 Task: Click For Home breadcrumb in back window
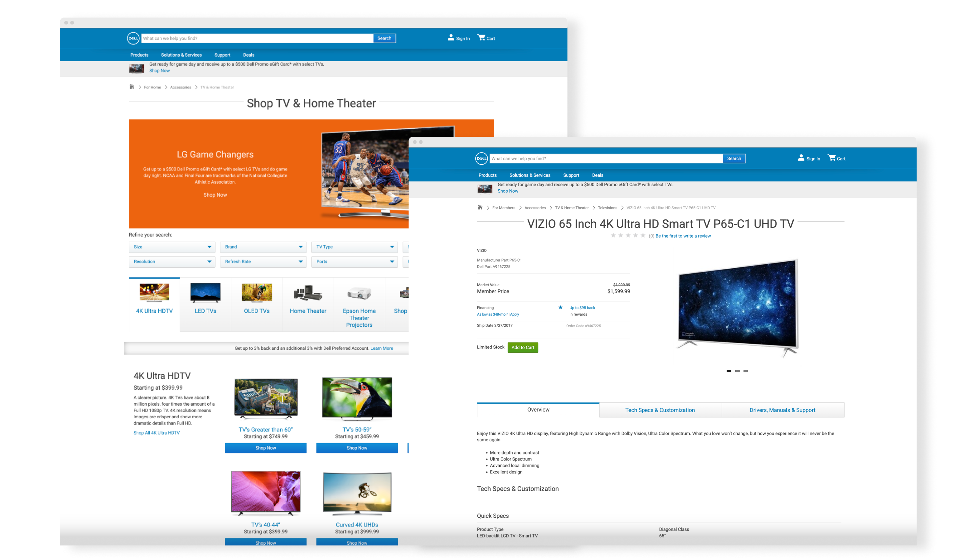click(x=152, y=87)
